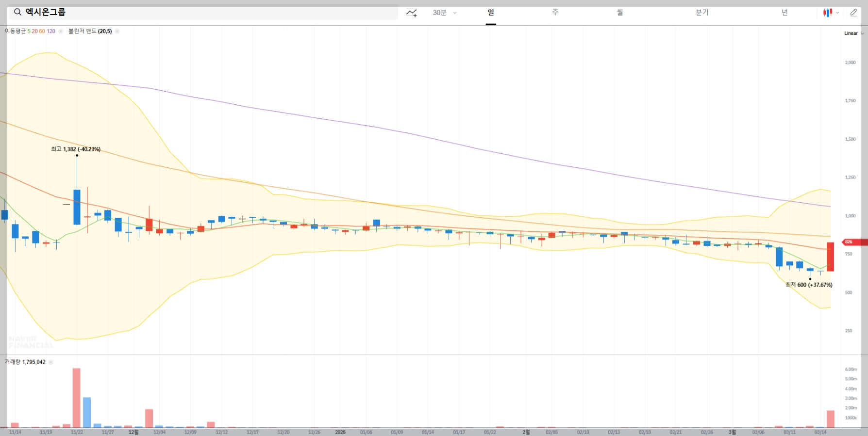The image size is (868, 436).
Task: Click the 6.00m volume axis label
Action: [x=851, y=370]
